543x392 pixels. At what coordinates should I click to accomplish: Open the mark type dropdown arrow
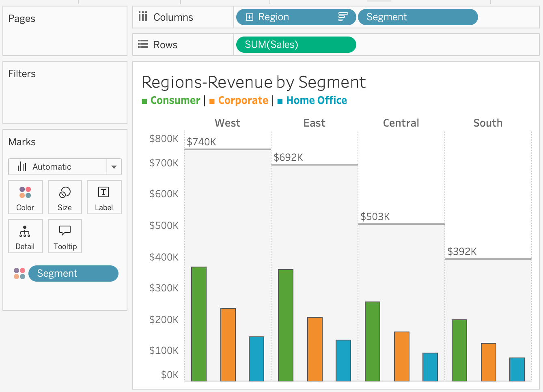(114, 167)
